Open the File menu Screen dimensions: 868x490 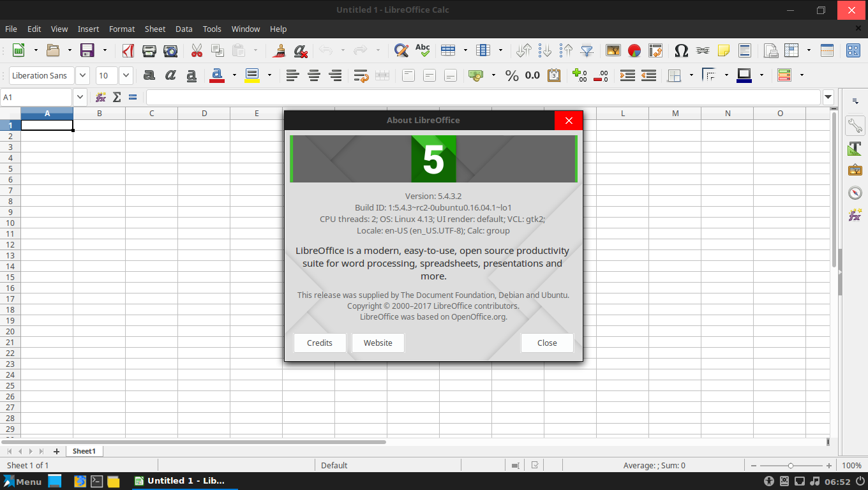coord(11,29)
